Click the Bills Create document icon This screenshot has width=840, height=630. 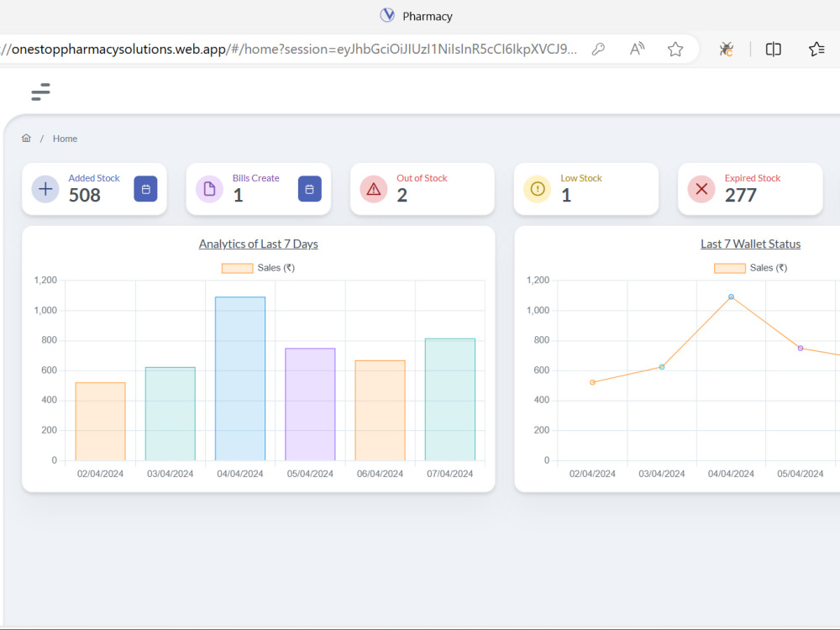[209, 189]
